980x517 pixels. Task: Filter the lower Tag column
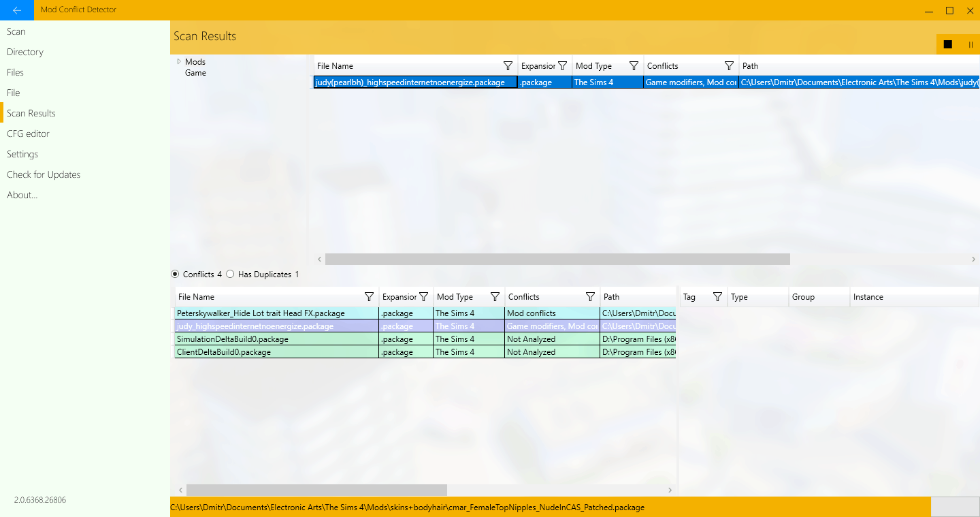point(717,297)
